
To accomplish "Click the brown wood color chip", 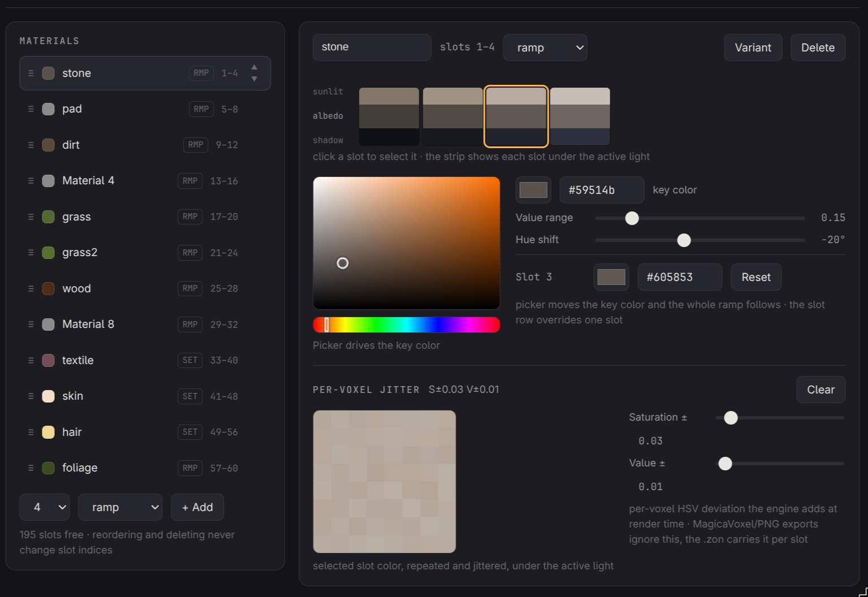I will (x=49, y=289).
